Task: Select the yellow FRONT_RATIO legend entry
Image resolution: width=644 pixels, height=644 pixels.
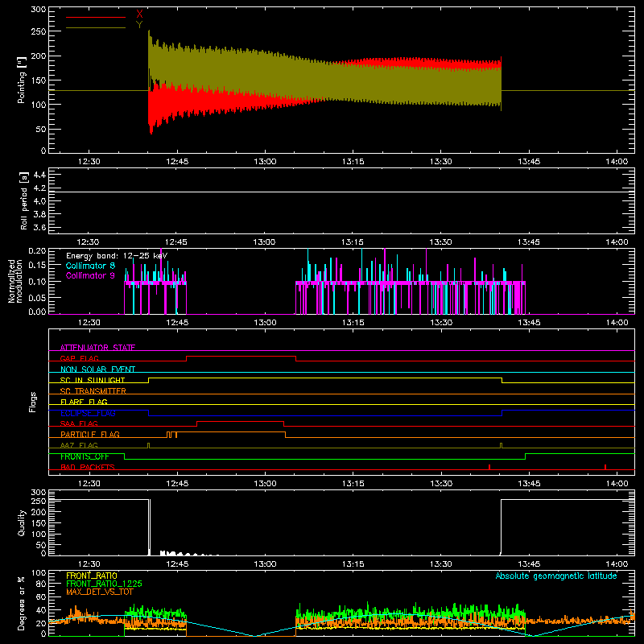Action: pos(92,576)
